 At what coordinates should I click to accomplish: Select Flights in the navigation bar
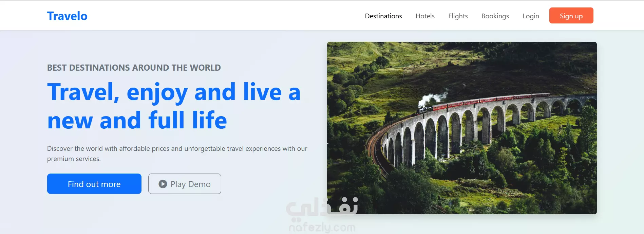pos(458,16)
